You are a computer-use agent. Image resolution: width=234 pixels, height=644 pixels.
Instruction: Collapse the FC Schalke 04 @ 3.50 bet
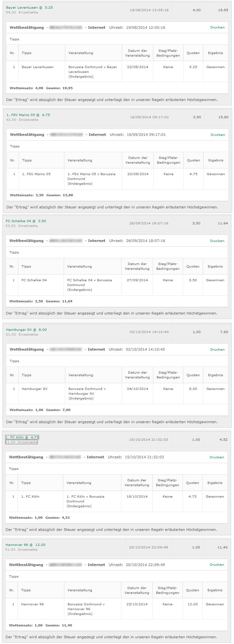point(26,221)
